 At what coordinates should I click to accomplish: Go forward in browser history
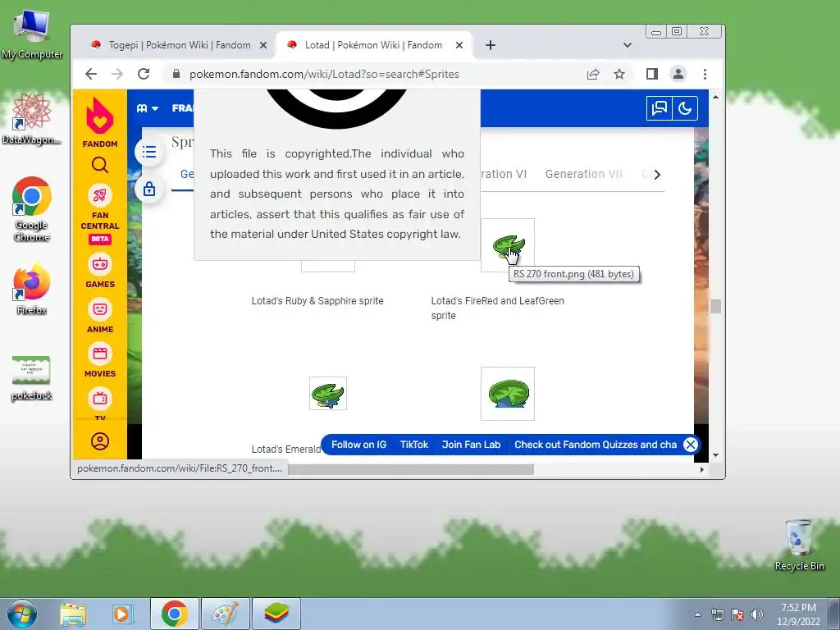click(117, 74)
